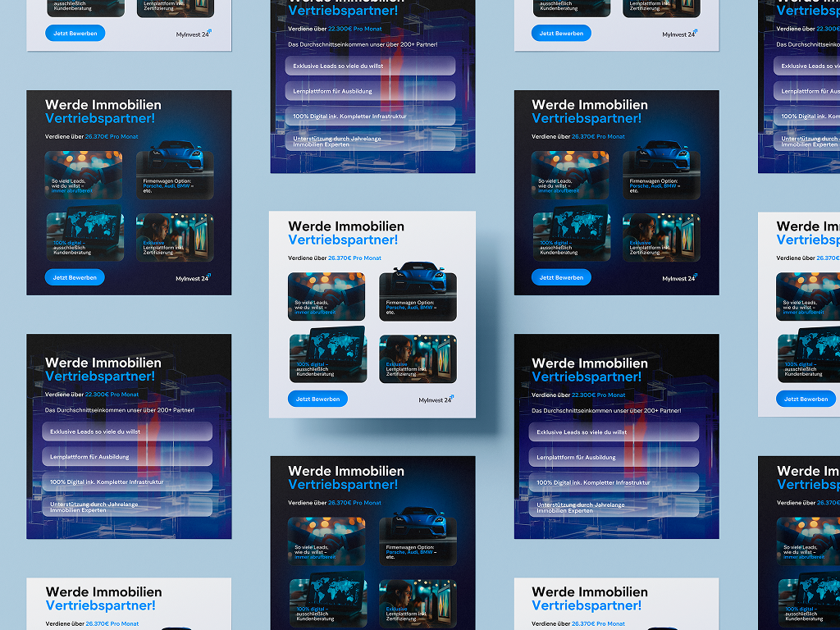Open the world map image on the far-left dark card
Image resolution: width=840 pixels, height=630 pixels.
click(x=84, y=233)
